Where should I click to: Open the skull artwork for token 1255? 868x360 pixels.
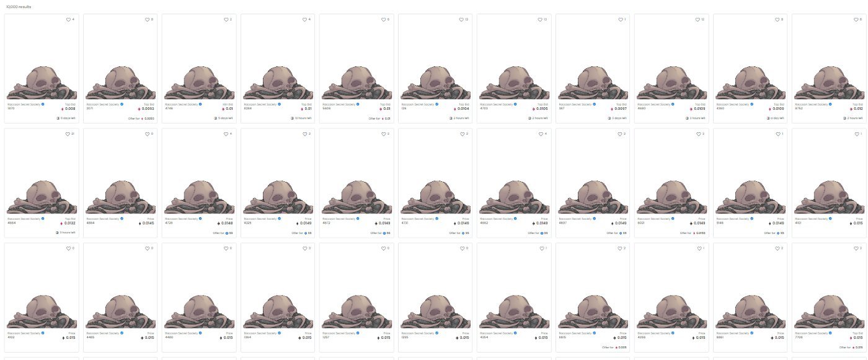436,312
